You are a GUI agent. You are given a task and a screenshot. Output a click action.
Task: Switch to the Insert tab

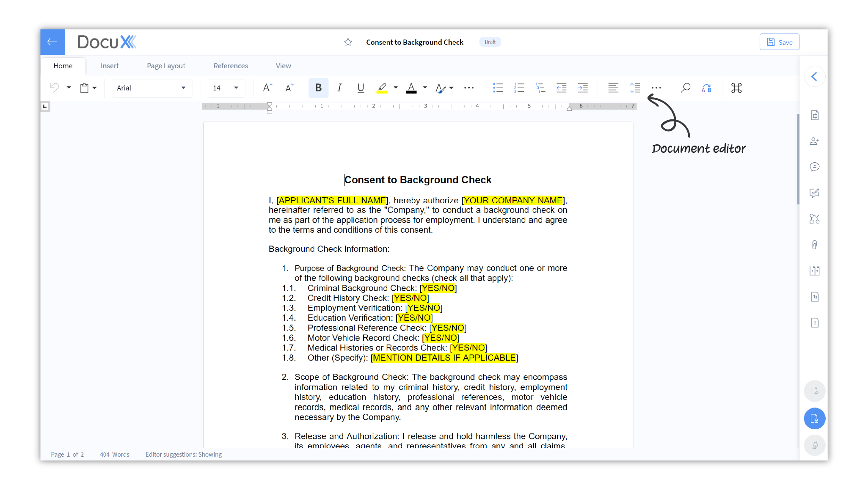[110, 66]
